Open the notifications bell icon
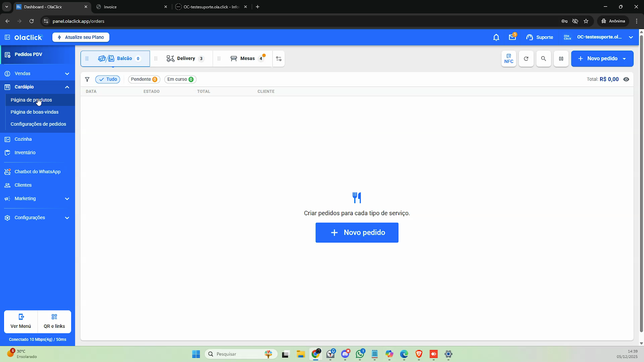Viewport: 644px width, 362px height. click(x=496, y=37)
